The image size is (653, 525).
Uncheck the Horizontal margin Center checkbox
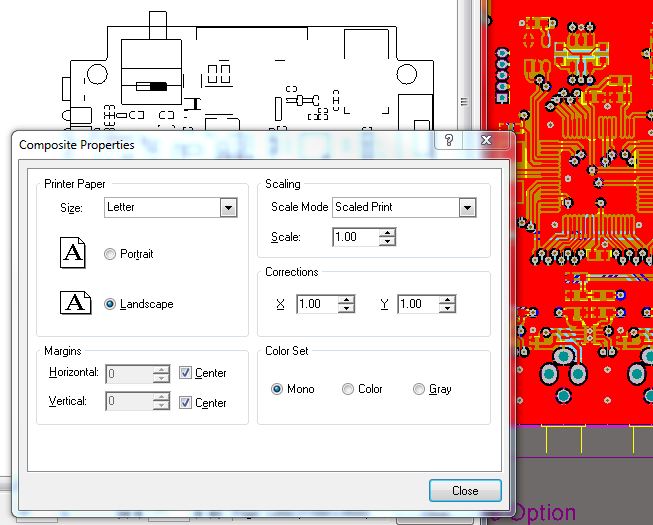pyautogui.click(x=185, y=373)
